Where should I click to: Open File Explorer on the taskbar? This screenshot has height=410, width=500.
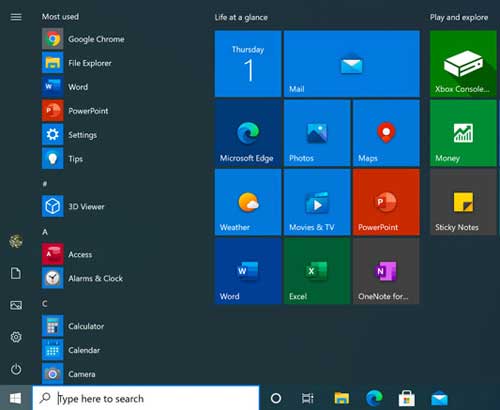(342, 398)
